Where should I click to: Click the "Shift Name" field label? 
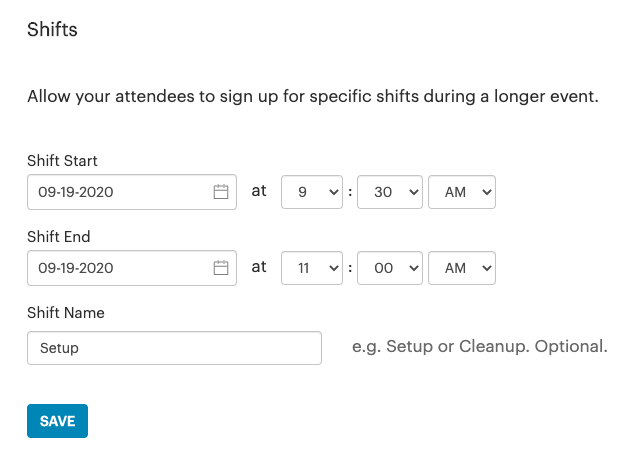(66, 313)
